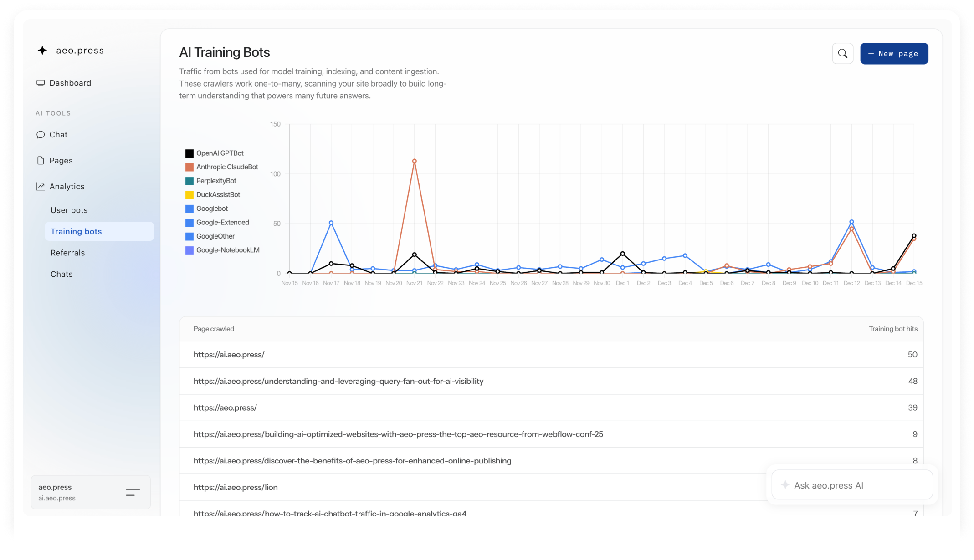Screen dimensions: 974x560
Task: Click the New page button
Action: pyautogui.click(x=894, y=54)
